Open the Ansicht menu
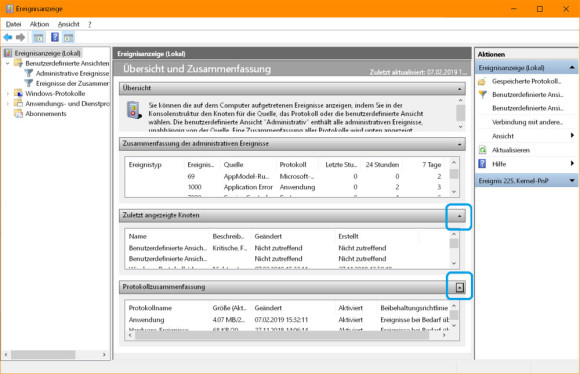 (68, 24)
